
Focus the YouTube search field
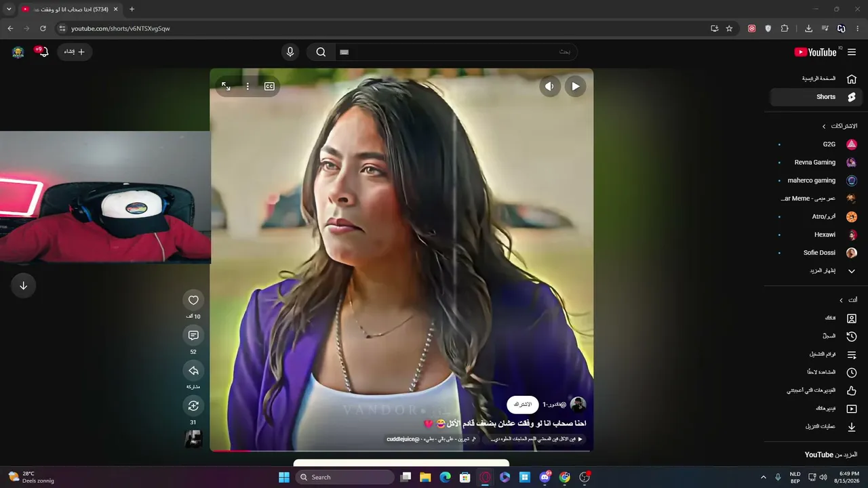point(456,52)
